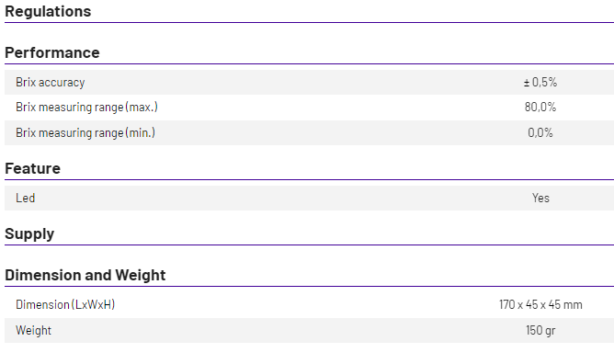Select the Brix measuring range (max.) label
The width and height of the screenshot is (614, 364).
86,108
